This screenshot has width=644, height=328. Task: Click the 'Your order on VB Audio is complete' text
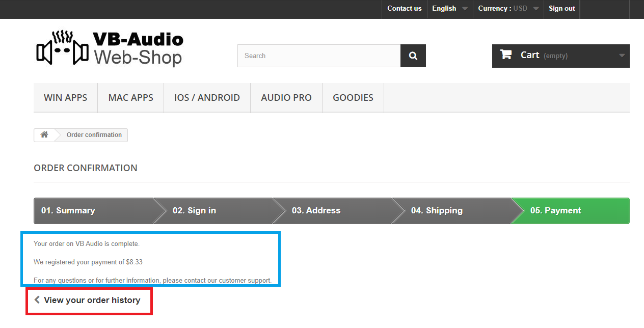87,244
